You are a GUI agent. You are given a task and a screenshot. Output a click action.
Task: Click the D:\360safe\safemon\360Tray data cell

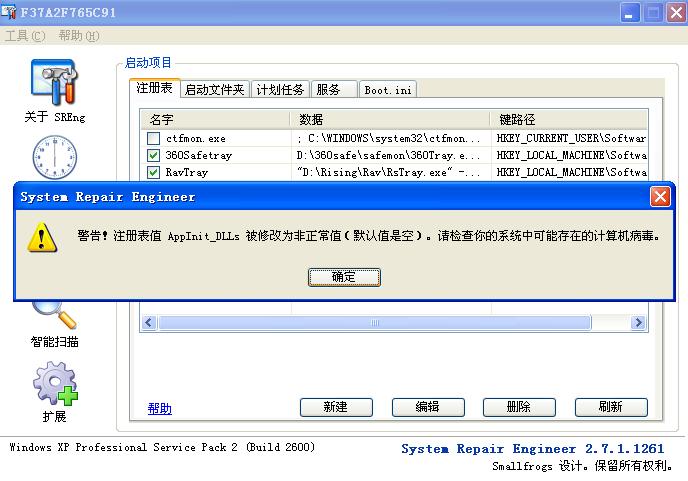pos(388,155)
